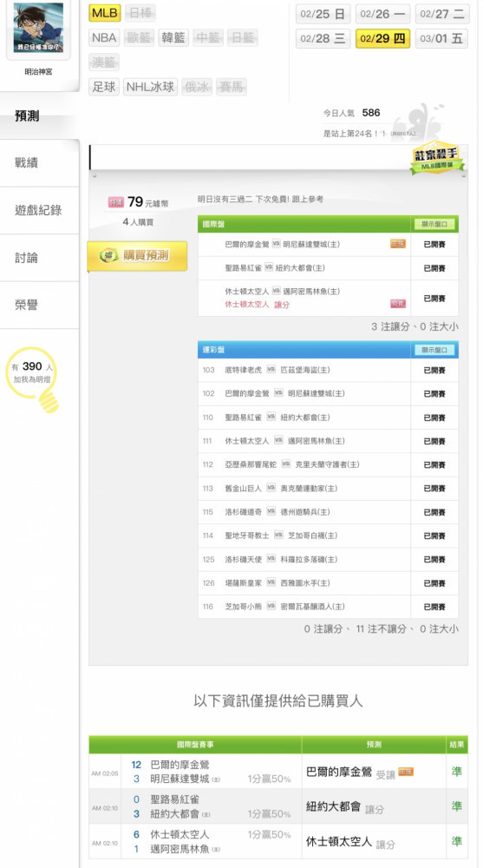483x868 pixels.
Task: Click the pink 免費 tag on Astros pick
Action: coord(398,303)
